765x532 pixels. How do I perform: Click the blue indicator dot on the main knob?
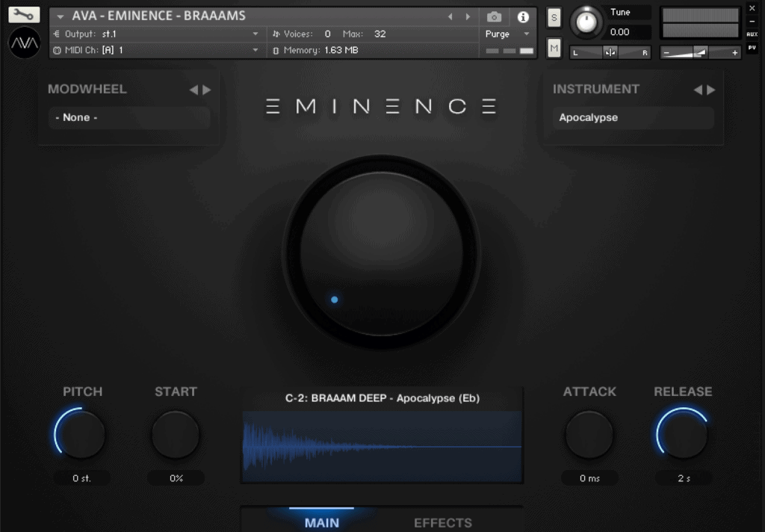pos(334,300)
